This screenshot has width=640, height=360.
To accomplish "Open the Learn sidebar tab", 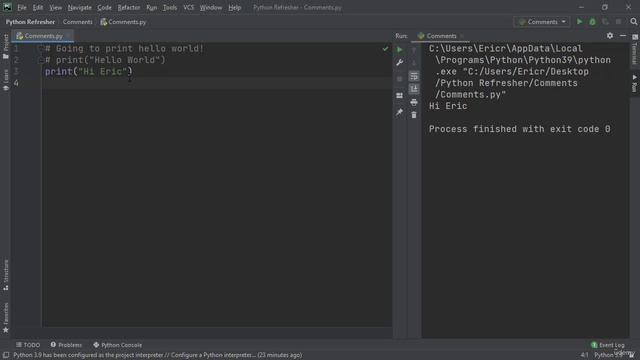I will point(6,80).
